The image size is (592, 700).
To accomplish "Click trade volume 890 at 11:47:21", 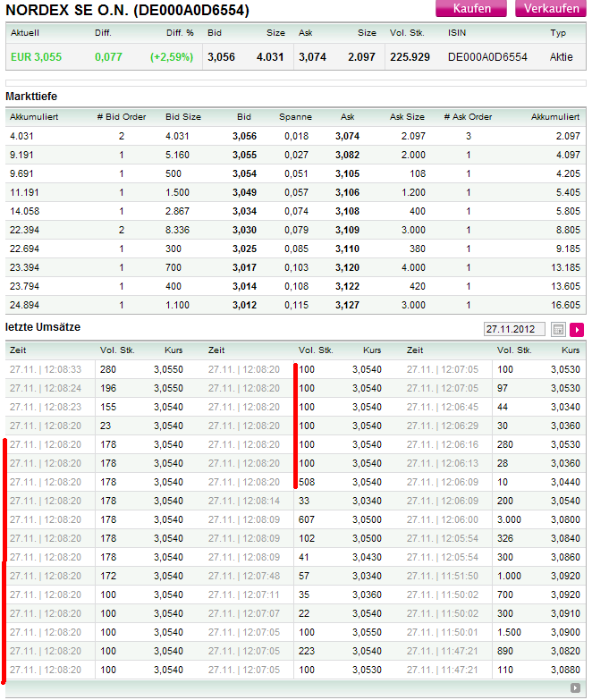I will pyautogui.click(x=505, y=651).
